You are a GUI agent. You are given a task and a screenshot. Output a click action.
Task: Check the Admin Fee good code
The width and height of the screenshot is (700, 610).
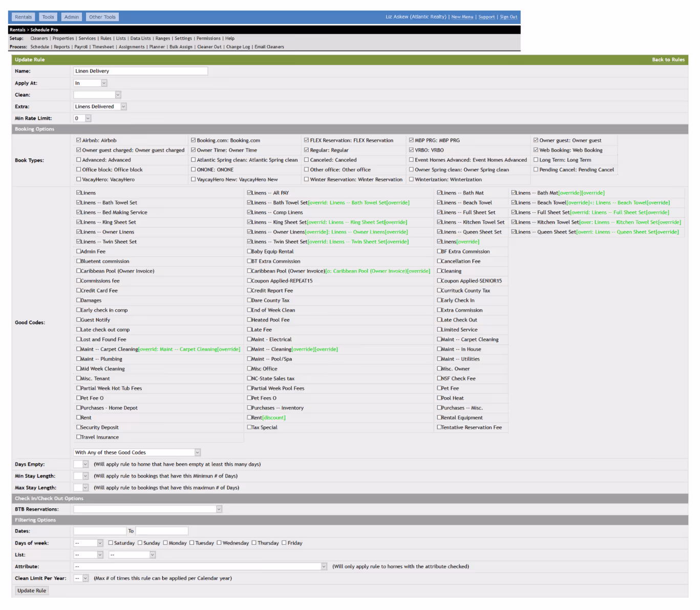(79, 251)
